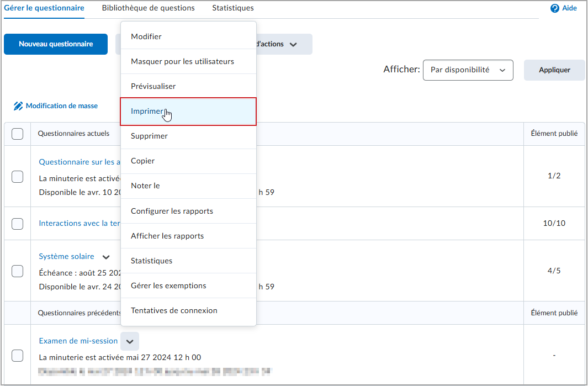Screen dimensions: 588x386
Task: Open the Aide link text
Action: (569, 8)
